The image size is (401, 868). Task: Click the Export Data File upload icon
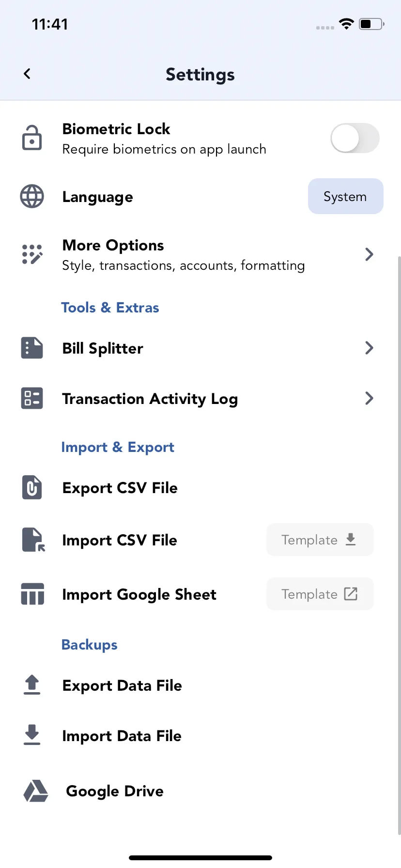(32, 685)
